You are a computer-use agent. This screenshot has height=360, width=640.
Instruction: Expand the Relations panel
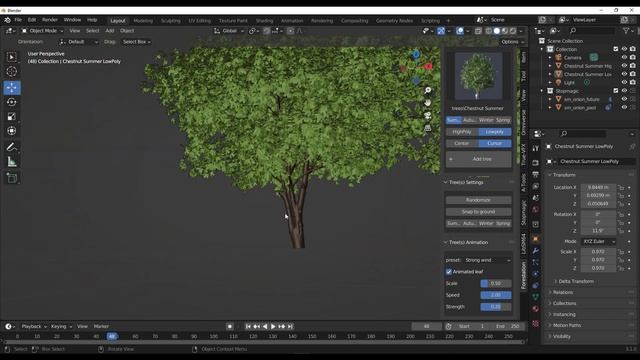coord(562,292)
